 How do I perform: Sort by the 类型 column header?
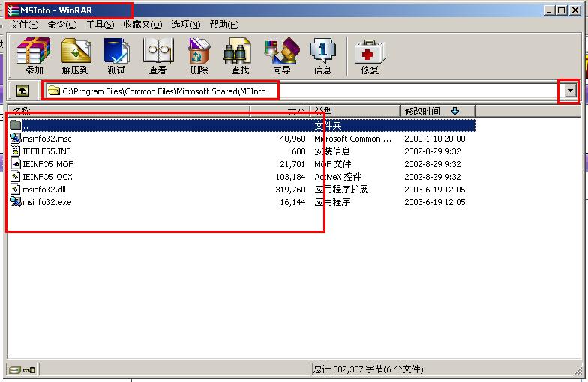pyautogui.click(x=355, y=111)
